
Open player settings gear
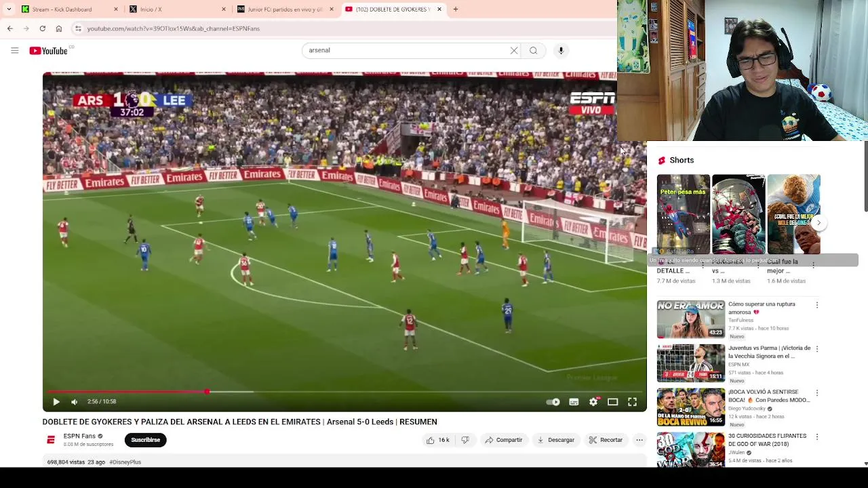(x=593, y=402)
